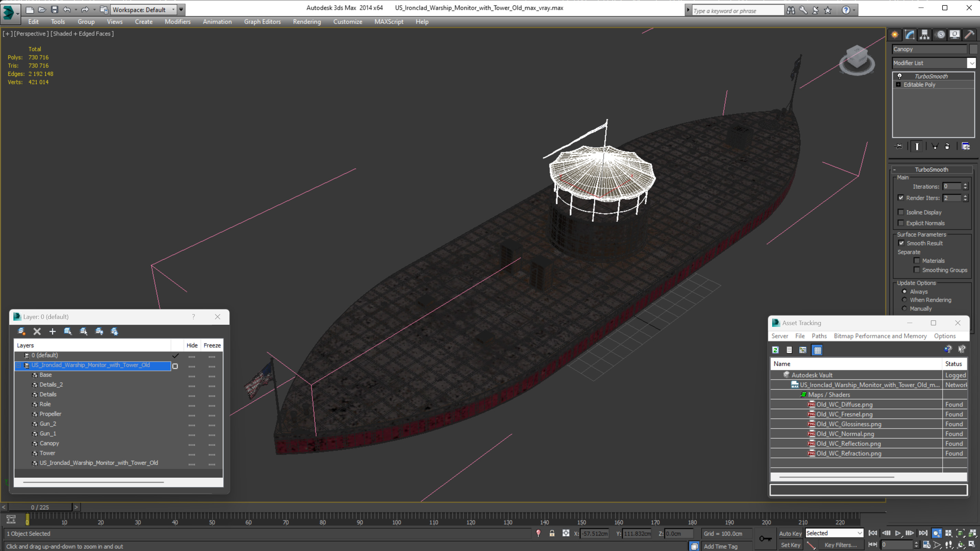The width and height of the screenshot is (980, 551).
Task: Click the Undo arrow icon
Action: (67, 10)
